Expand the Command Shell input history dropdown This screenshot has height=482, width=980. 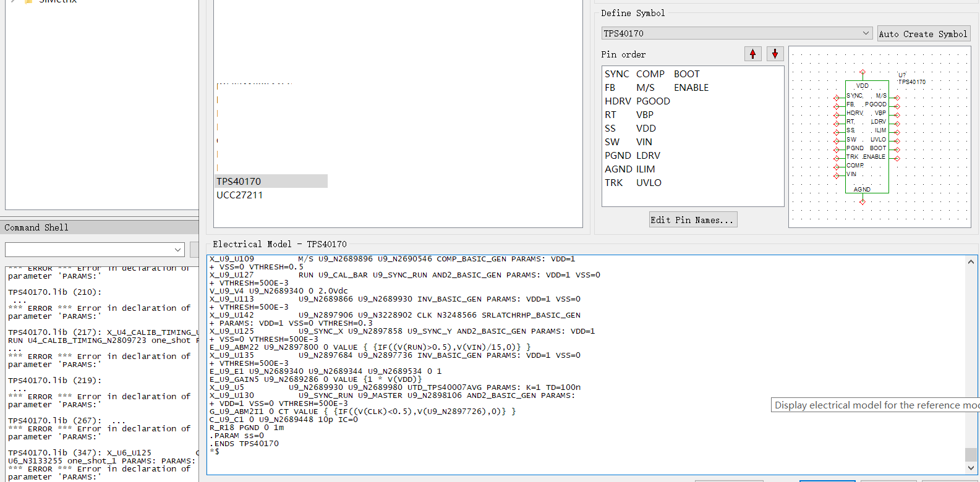(178, 250)
